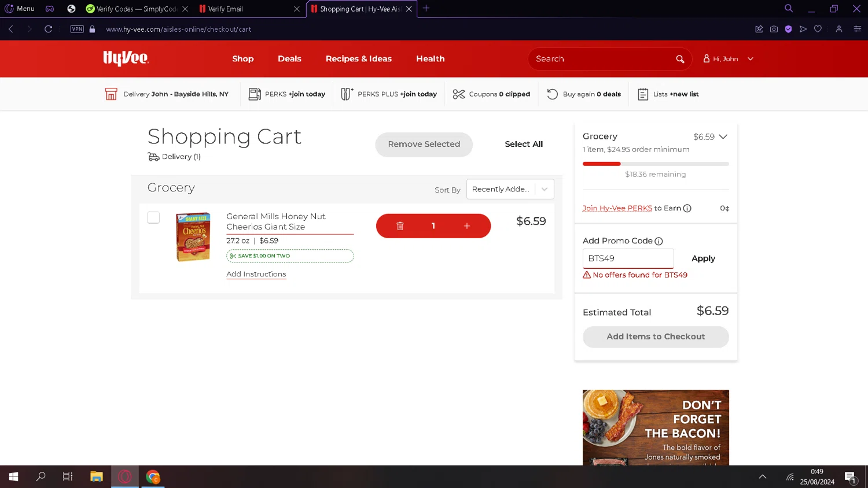This screenshot has height=488, width=868.
Task: Open the Deals menu
Action: (289, 59)
